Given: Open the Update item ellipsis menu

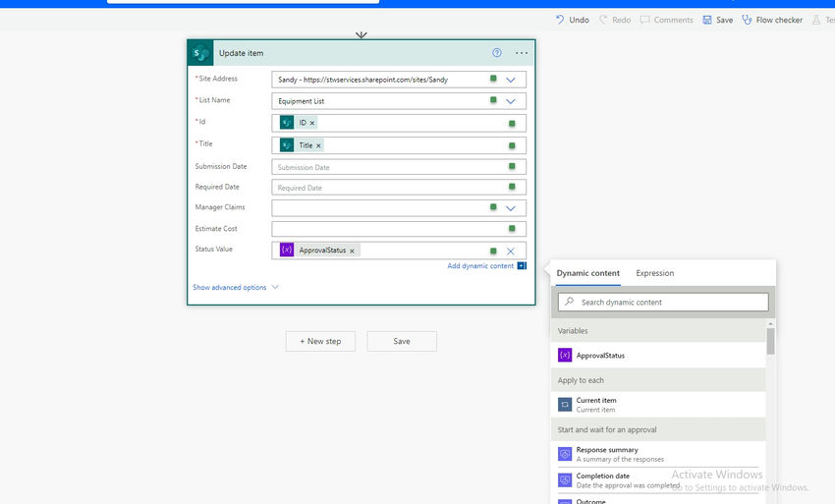Looking at the screenshot, I should 522,53.
